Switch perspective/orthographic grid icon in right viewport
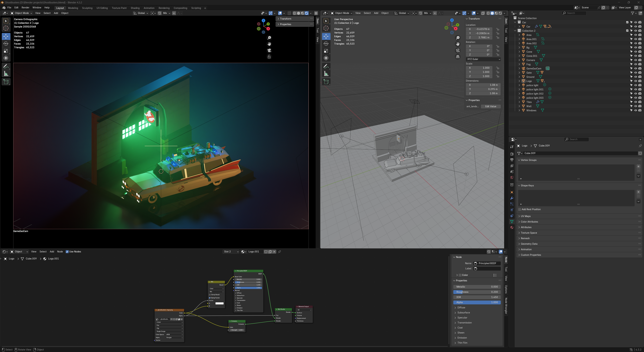Viewport: 644px width, 352px height. point(458,57)
